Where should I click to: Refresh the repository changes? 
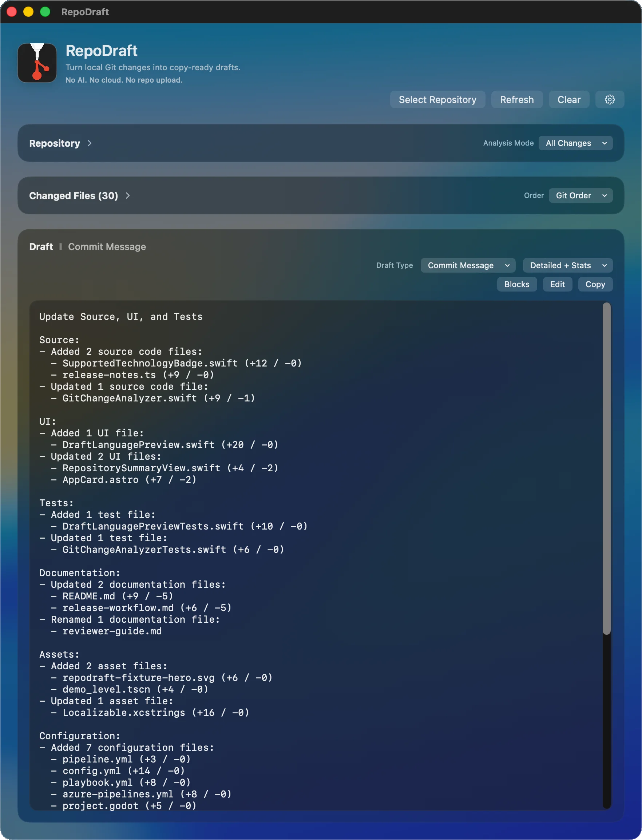point(517,99)
